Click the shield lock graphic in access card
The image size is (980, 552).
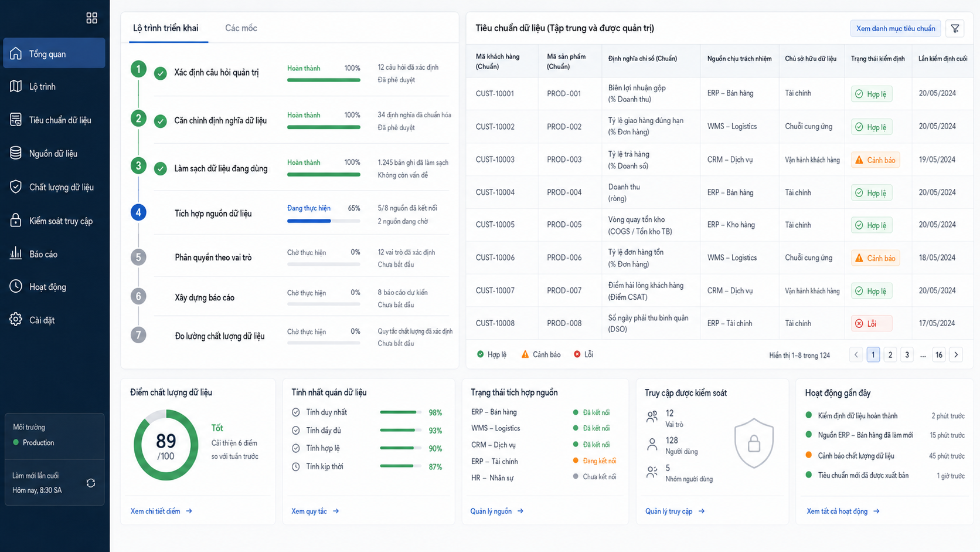pos(754,443)
